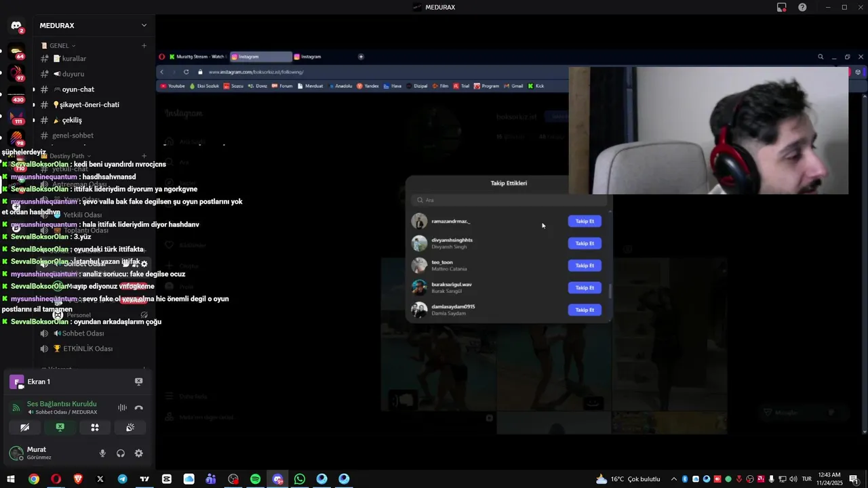Open ramazandrmaz._ profile picture
The width and height of the screenshot is (868, 488).
click(x=419, y=221)
